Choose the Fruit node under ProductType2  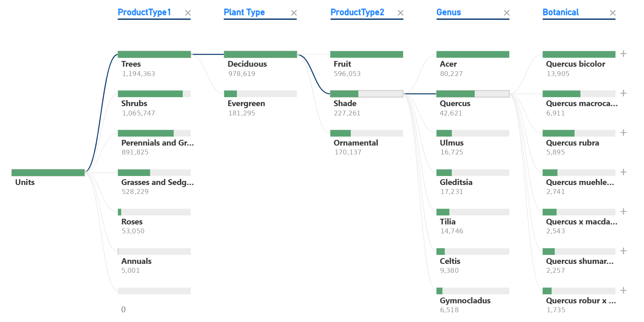tap(366, 54)
